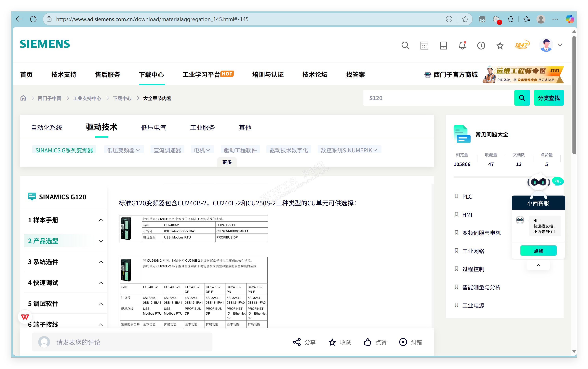Toggle the 收藏 star at bottom
The image size is (588, 369).
(x=332, y=342)
